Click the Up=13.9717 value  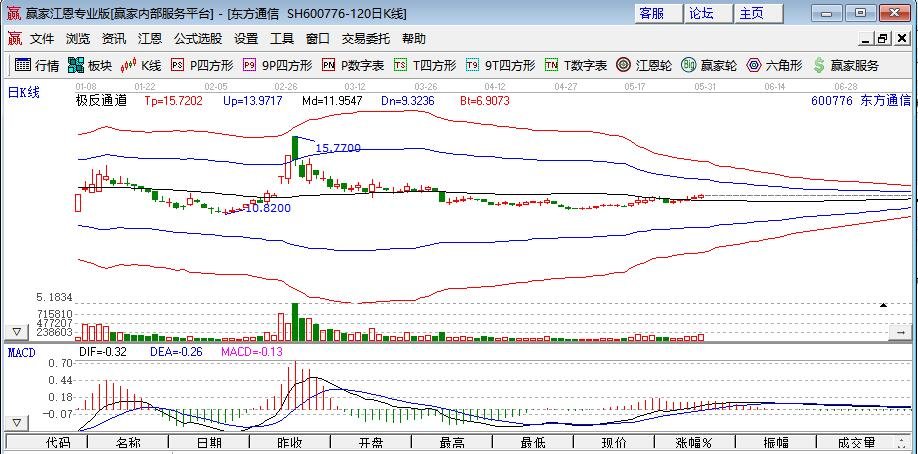pyautogui.click(x=253, y=101)
